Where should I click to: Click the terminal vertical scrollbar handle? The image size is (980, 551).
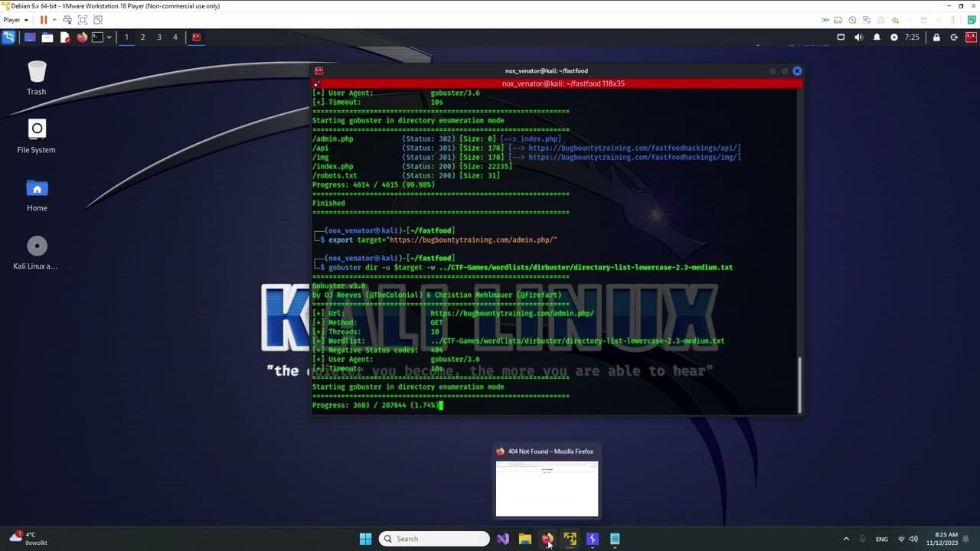coord(800,384)
